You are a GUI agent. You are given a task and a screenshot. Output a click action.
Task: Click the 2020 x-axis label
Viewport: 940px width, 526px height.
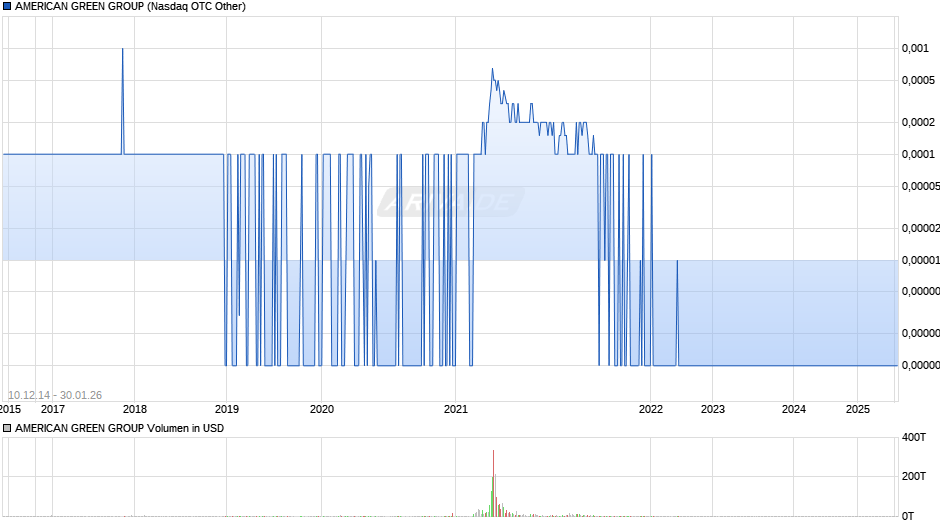(322, 409)
